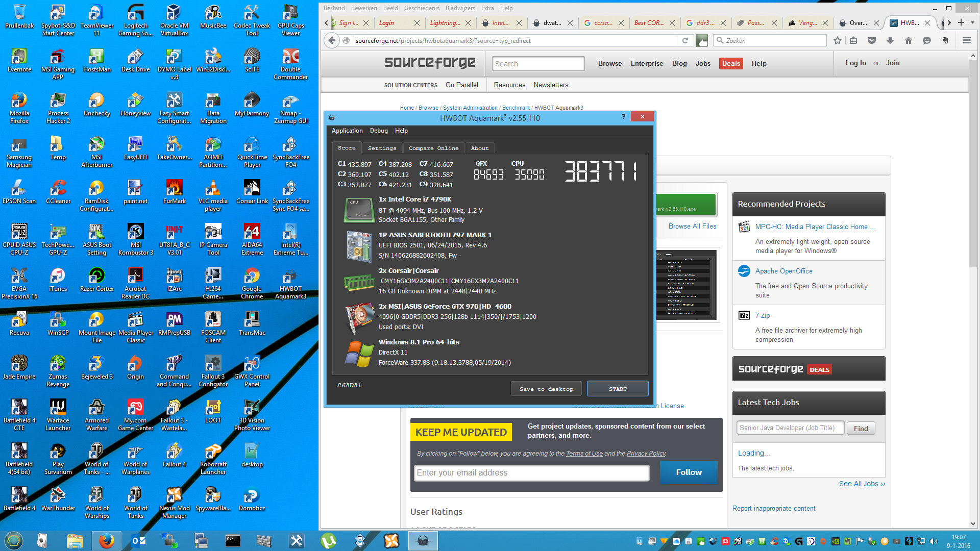Click Save to desktop button
Image resolution: width=980 pixels, height=551 pixels.
[x=546, y=389]
